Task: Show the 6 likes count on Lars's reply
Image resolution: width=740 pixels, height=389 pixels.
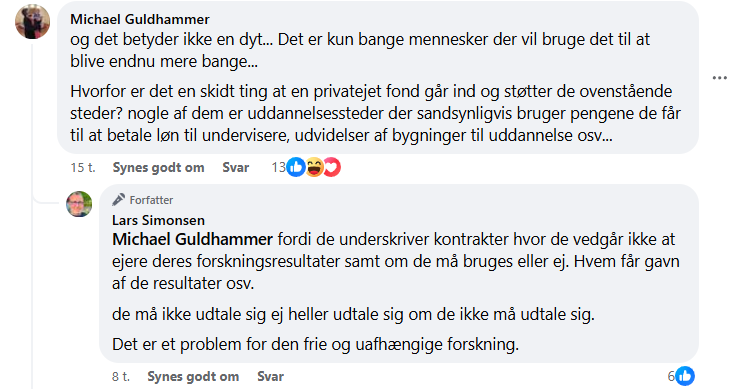Action: click(671, 376)
